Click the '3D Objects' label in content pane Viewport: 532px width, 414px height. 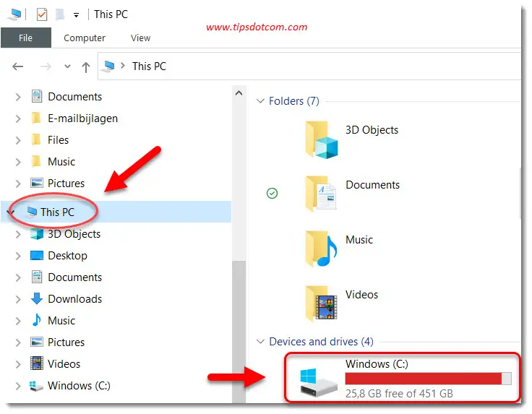click(x=372, y=130)
